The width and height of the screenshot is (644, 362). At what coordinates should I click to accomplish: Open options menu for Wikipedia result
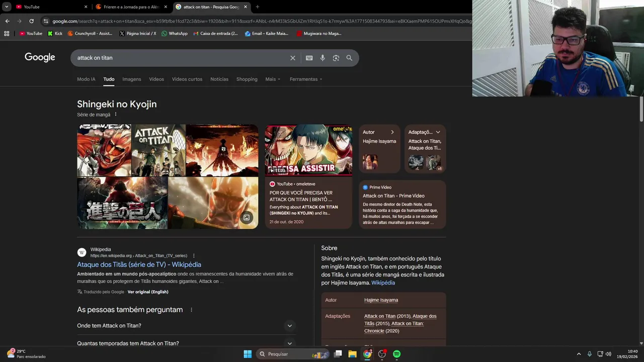194,256
